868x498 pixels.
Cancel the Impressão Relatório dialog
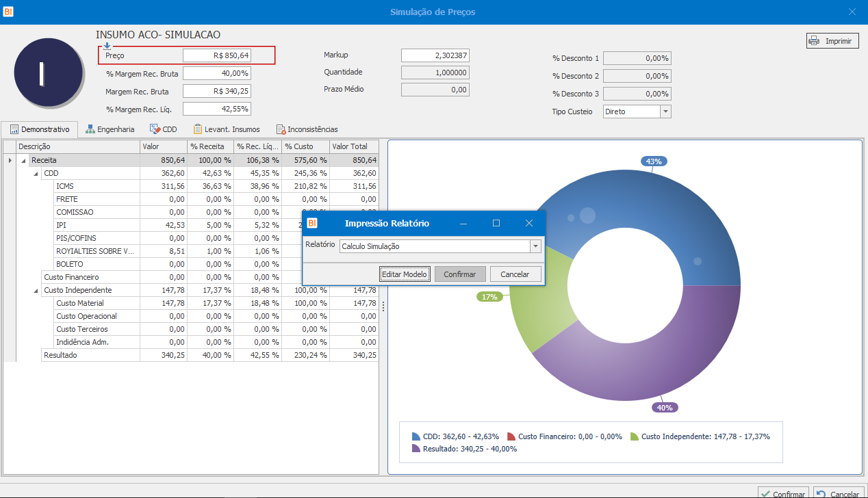pos(515,274)
